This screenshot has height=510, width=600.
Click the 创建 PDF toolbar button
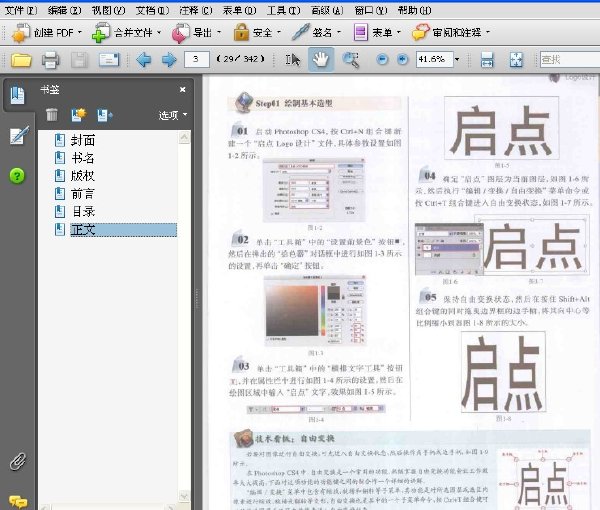[42, 33]
